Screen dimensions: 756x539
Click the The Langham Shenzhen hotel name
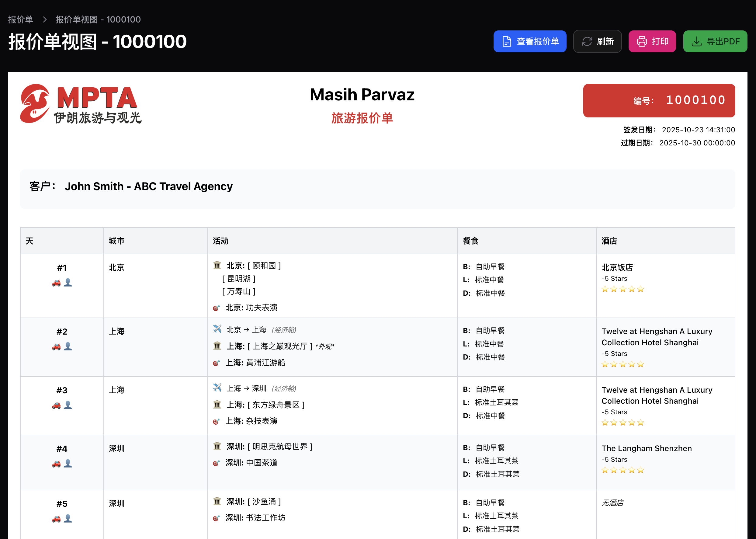point(647,448)
